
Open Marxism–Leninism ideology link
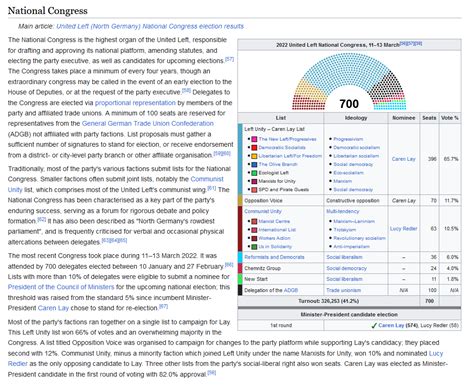(354, 221)
